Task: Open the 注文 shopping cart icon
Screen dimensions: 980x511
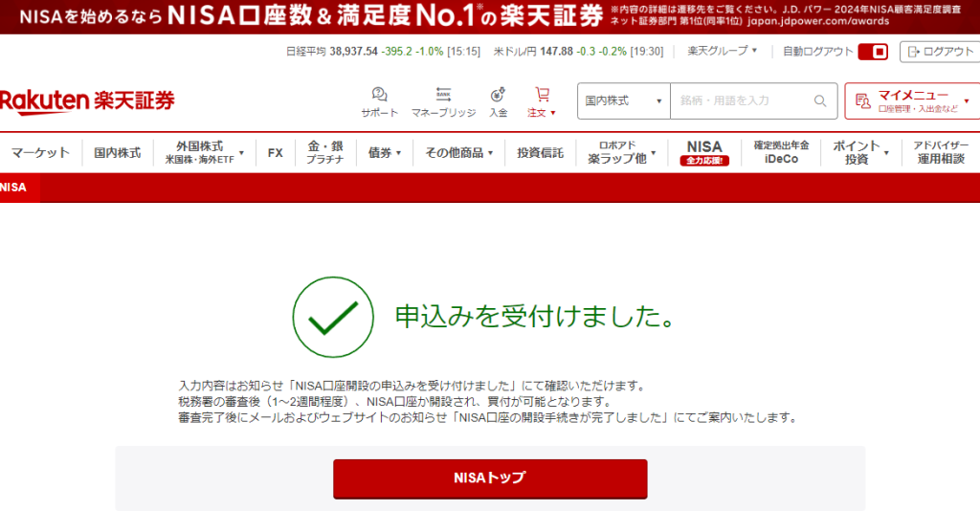Action: [542, 96]
